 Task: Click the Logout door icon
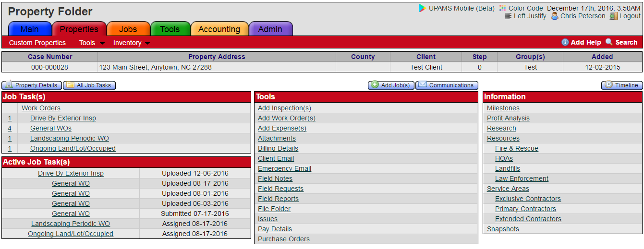(613, 16)
